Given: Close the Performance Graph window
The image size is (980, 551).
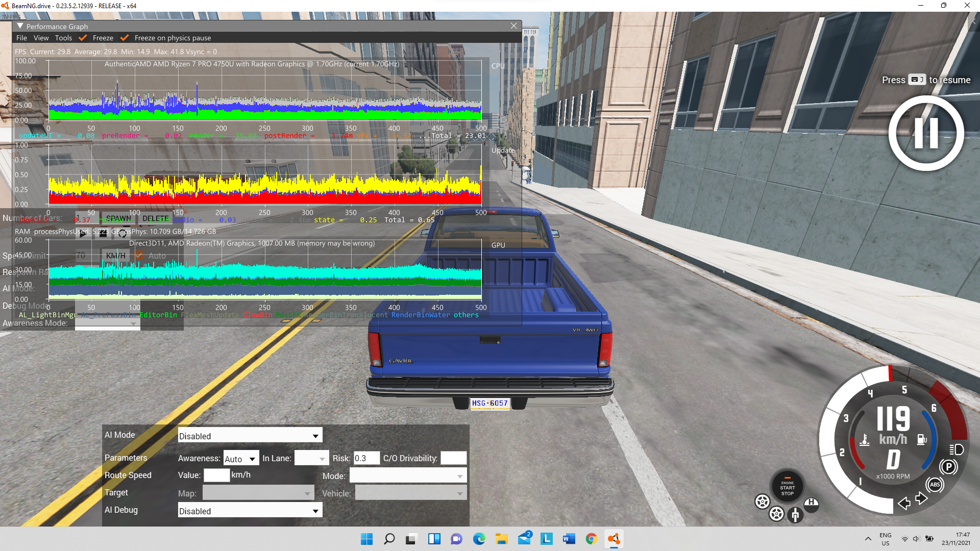Looking at the screenshot, I should (x=513, y=26).
